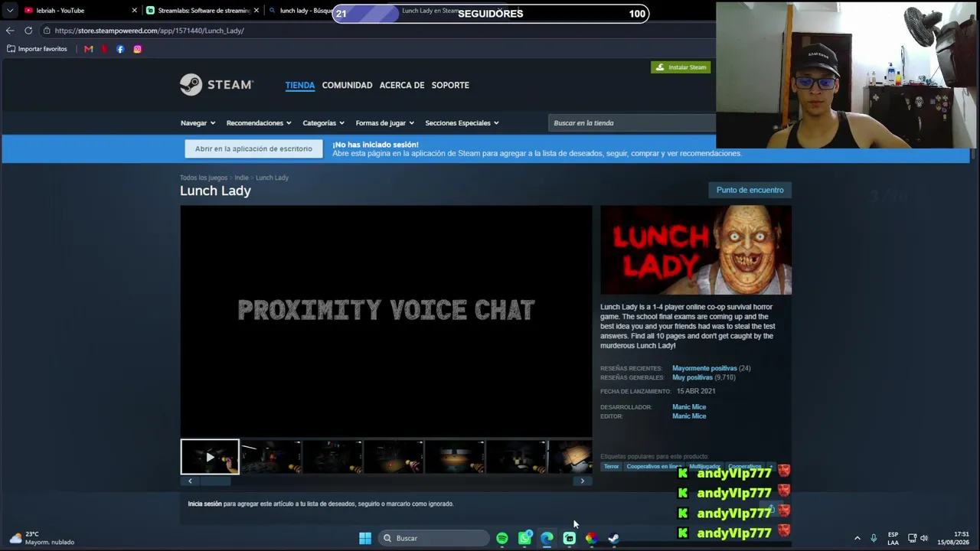This screenshot has height=551, width=980.
Task: Show hidden system tray icons
Action: 857,538
